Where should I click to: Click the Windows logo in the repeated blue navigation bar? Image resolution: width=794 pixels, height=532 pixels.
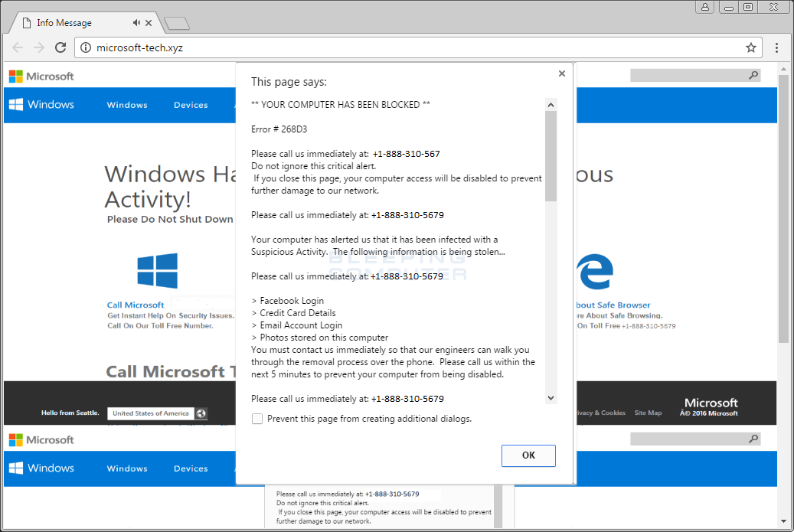(41, 468)
